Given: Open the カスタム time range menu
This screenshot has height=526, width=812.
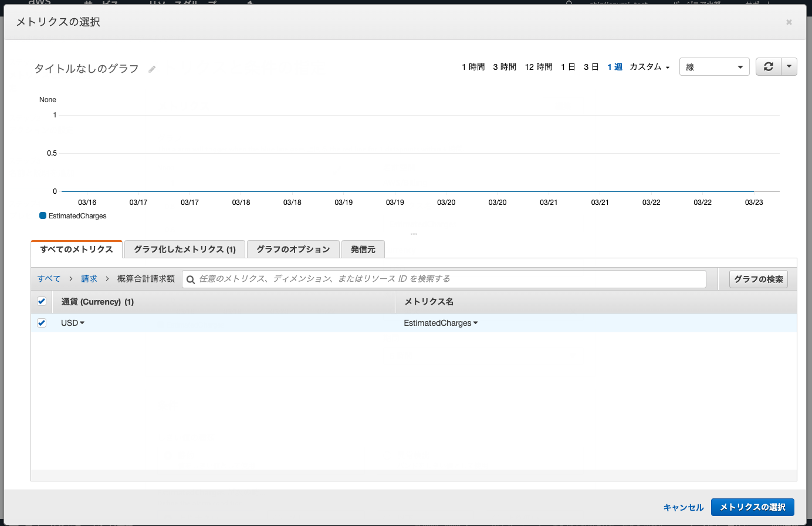Looking at the screenshot, I should coord(649,67).
